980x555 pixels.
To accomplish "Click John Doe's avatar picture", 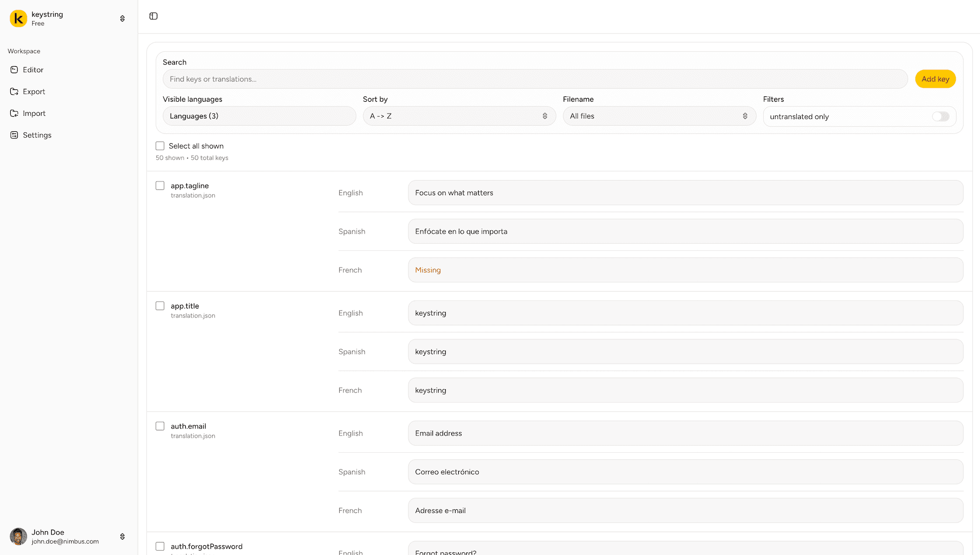I will (18, 537).
